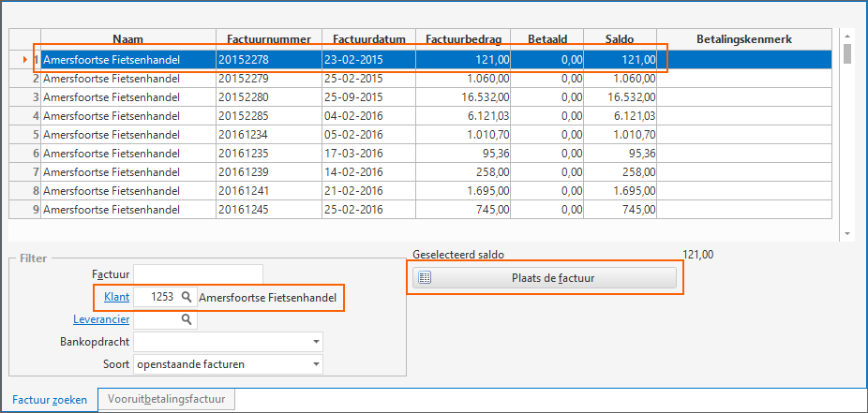Expand the Bankopdracht dropdown
Viewport: 868px width, 413px height.
click(316, 342)
